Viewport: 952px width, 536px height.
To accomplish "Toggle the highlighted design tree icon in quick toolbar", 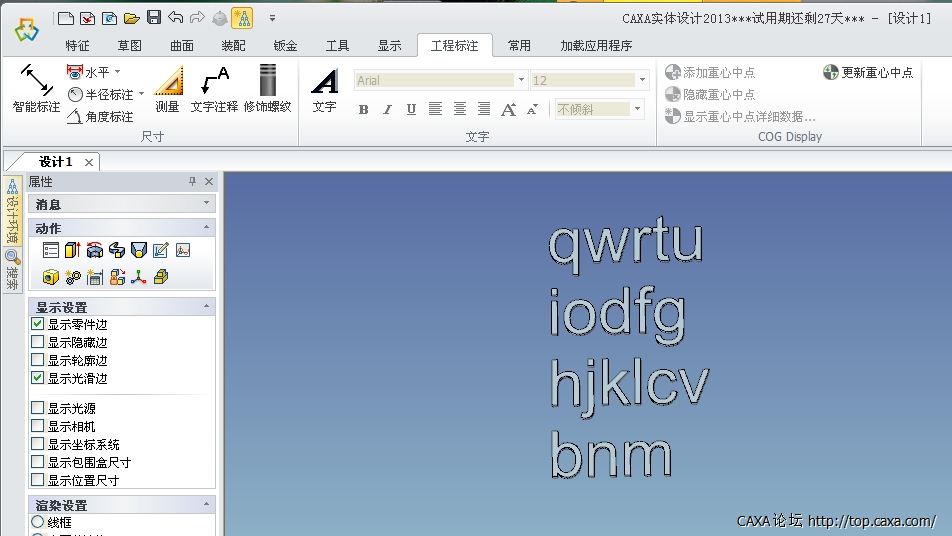I will point(242,18).
